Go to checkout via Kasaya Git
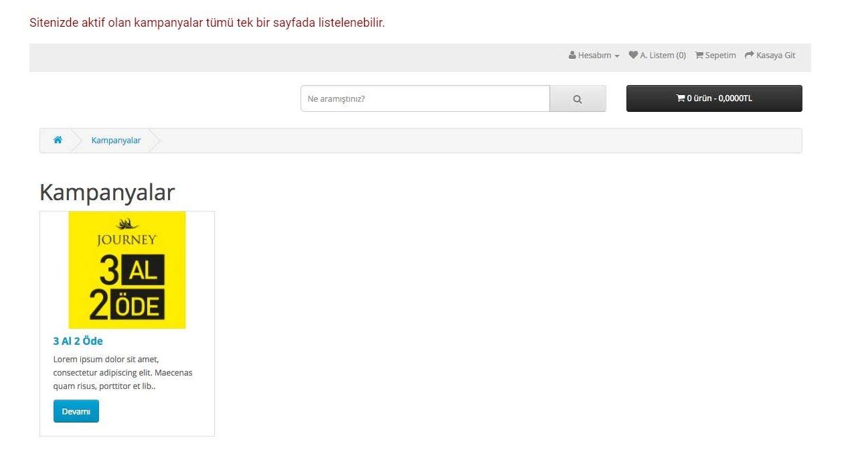Screen dimensions: 868x464 770,56
